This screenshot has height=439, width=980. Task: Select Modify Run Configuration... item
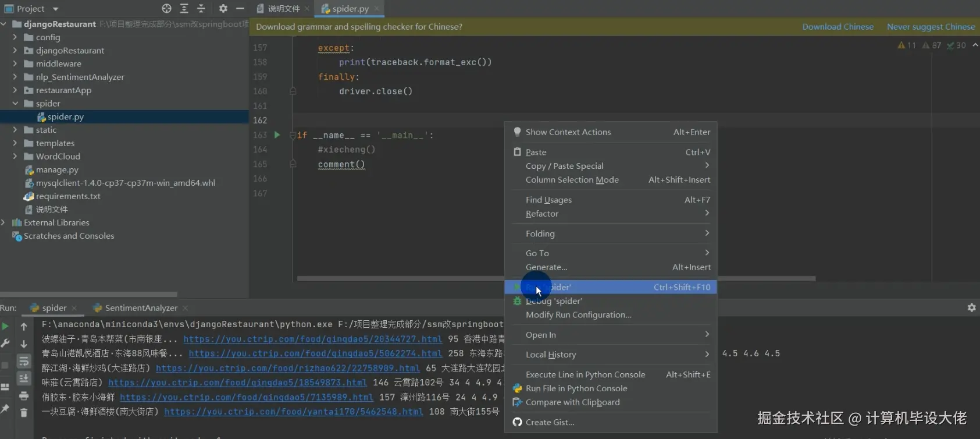pos(611,315)
